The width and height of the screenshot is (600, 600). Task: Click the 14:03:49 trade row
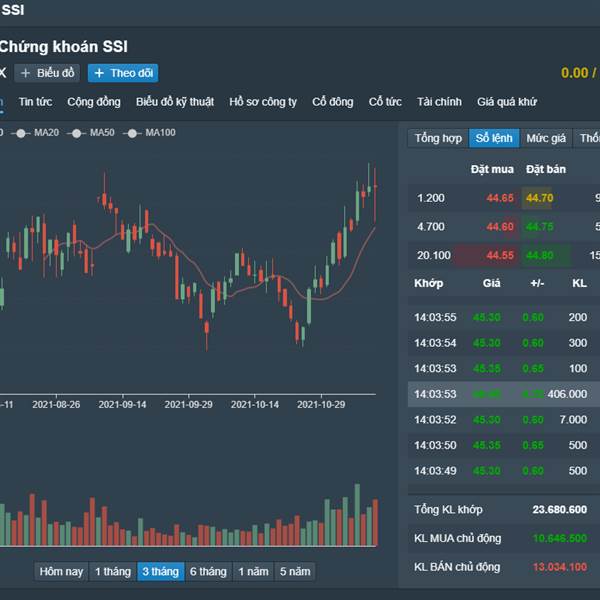pos(504,471)
